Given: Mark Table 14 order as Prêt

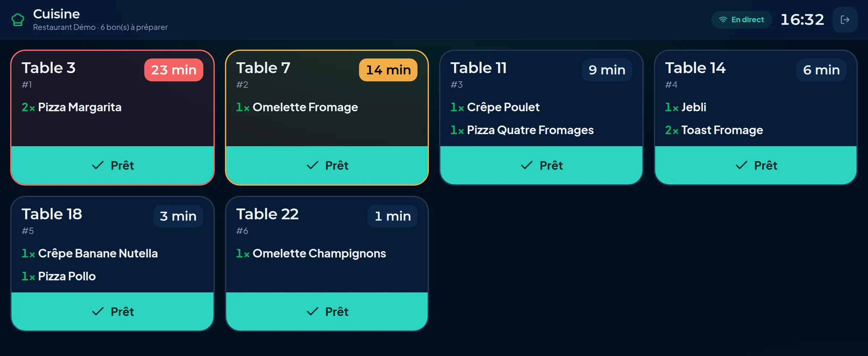Looking at the screenshot, I should pyautogui.click(x=756, y=165).
